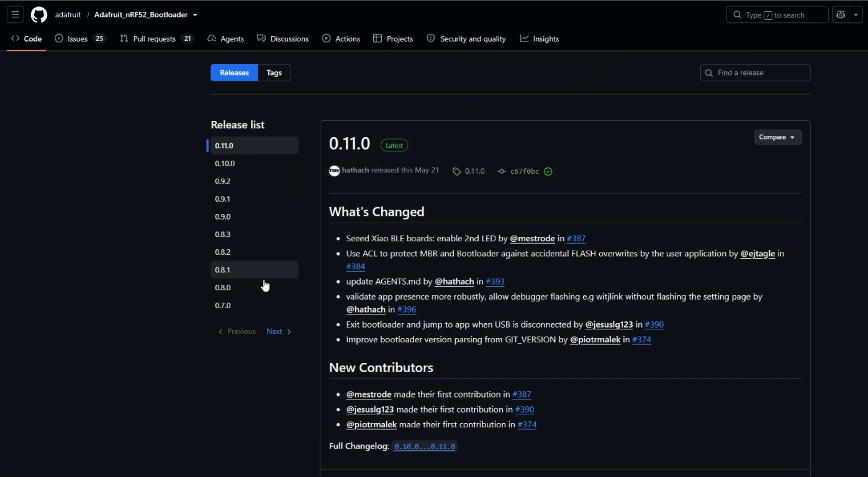Switch to the Code tab
The height and width of the screenshot is (477, 868).
pos(27,38)
